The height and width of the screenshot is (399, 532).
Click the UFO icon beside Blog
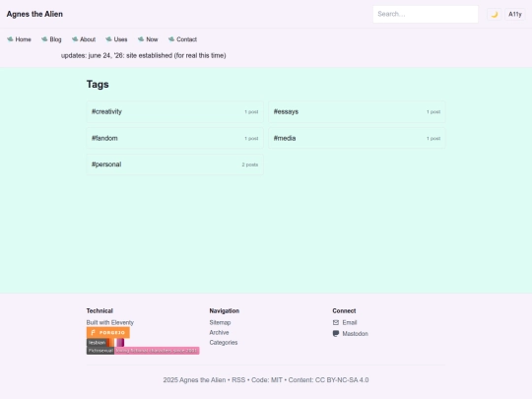coord(44,39)
